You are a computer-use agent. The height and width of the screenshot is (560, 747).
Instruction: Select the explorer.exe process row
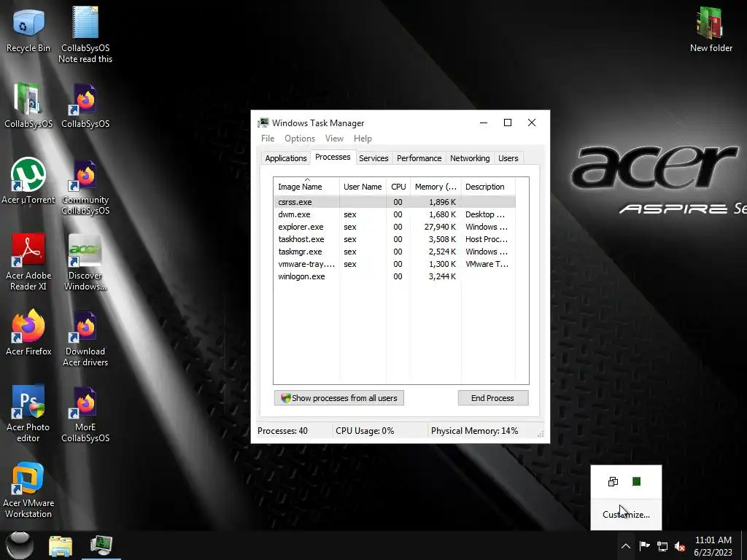point(395,227)
